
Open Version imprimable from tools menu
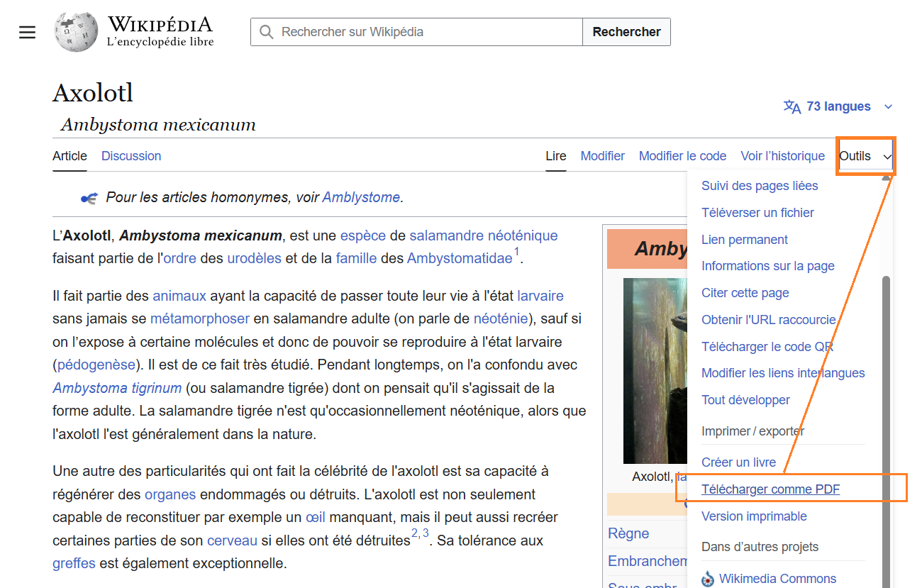click(754, 516)
